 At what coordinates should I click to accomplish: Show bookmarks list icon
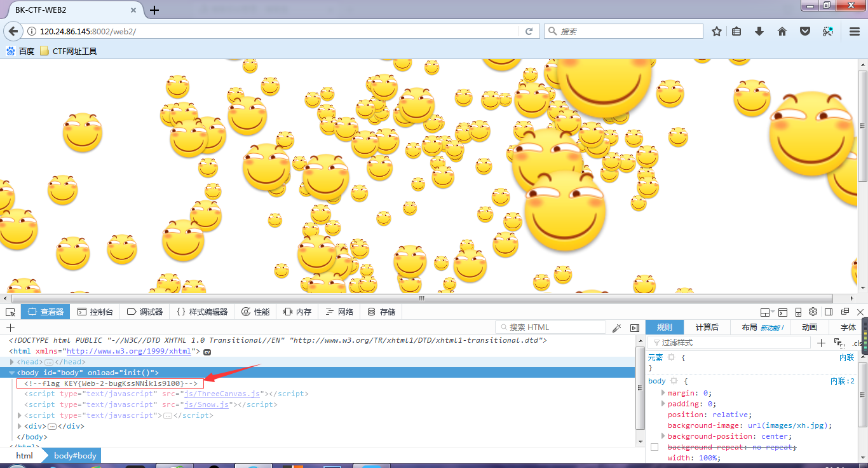[x=736, y=31]
